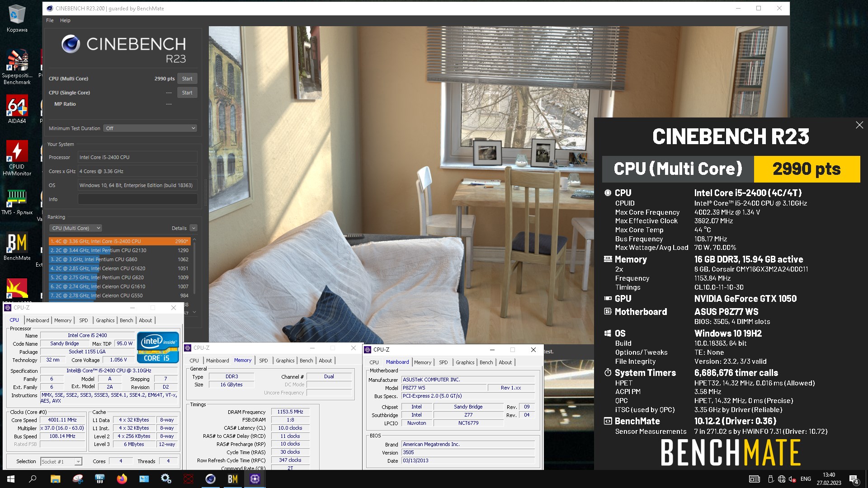Image resolution: width=868 pixels, height=488 pixels.
Task: Open the File menu in Cinebench
Action: 50,20
